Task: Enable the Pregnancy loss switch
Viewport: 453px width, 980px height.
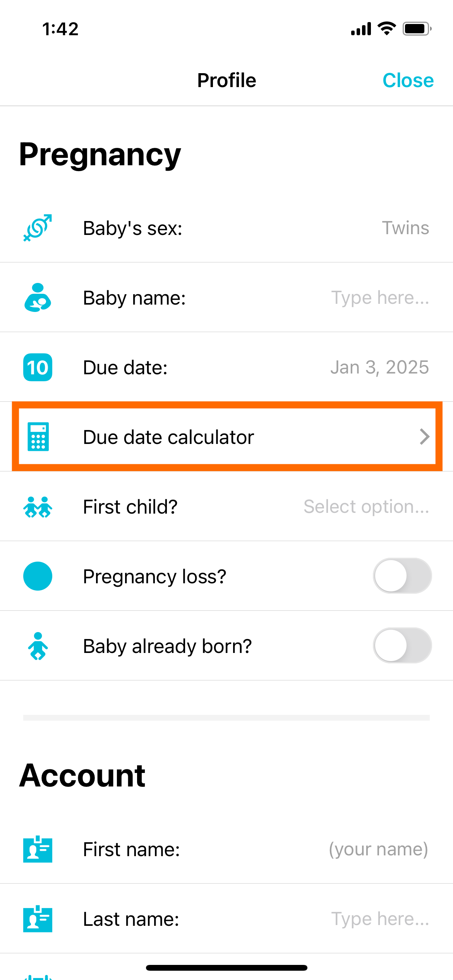Action: (x=402, y=576)
